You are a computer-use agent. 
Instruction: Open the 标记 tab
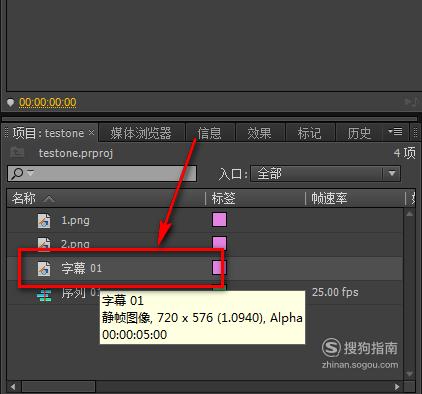coord(309,133)
